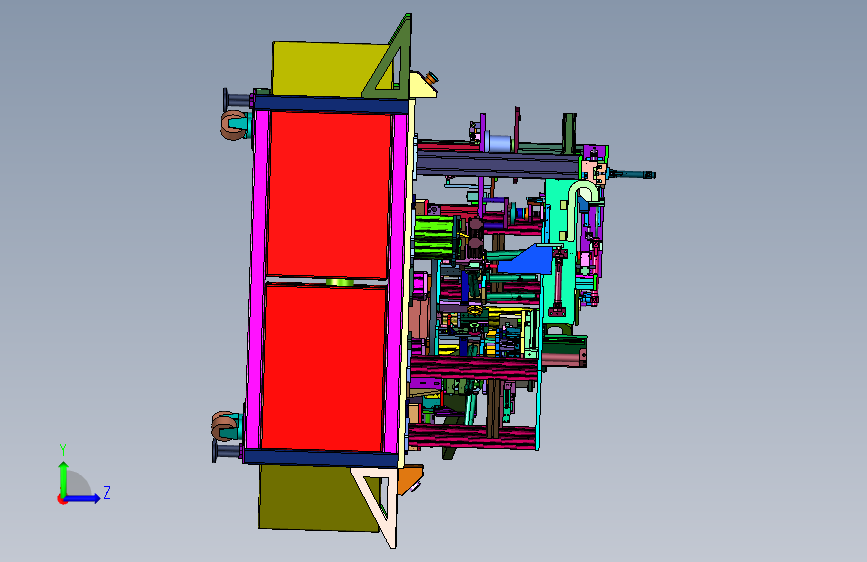Select the light blue cylinder near top
The height and width of the screenshot is (562, 867).
(499, 143)
